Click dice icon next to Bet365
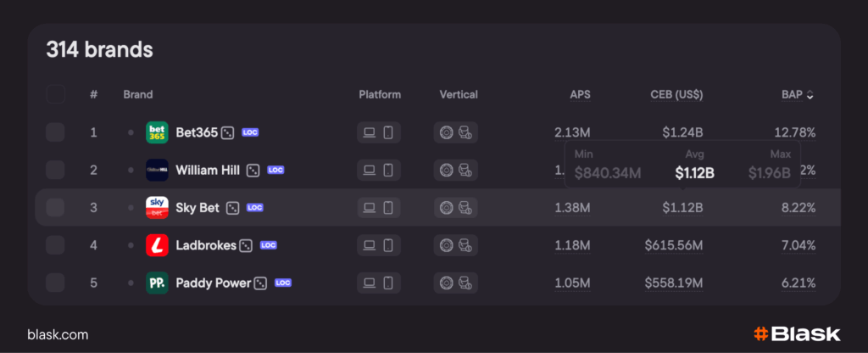Image resolution: width=868 pixels, height=353 pixels. pos(228,132)
